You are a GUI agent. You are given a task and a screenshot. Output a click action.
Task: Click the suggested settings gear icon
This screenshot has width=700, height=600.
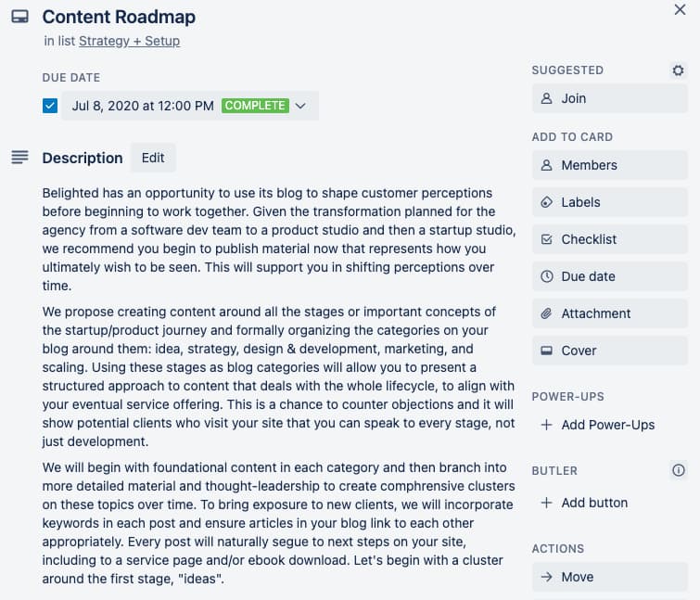(x=678, y=70)
